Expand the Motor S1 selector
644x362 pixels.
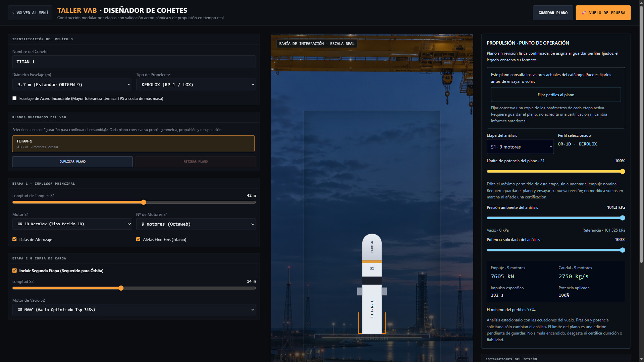72,224
